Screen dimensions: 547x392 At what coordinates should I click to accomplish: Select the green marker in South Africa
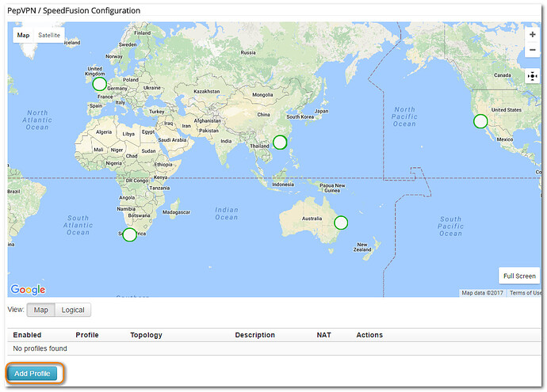[129, 234]
